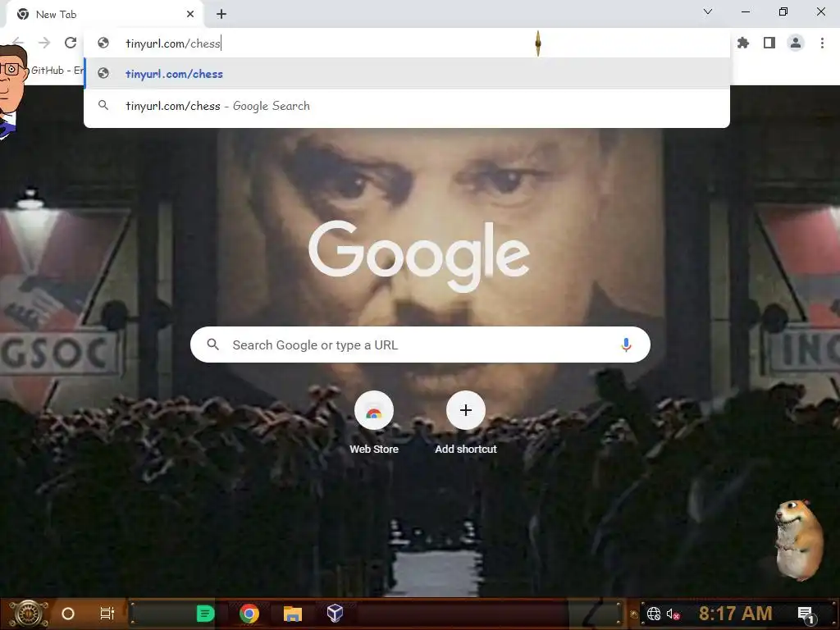The width and height of the screenshot is (840, 630).
Task: Toggle the side panel icon
Action: coord(769,43)
